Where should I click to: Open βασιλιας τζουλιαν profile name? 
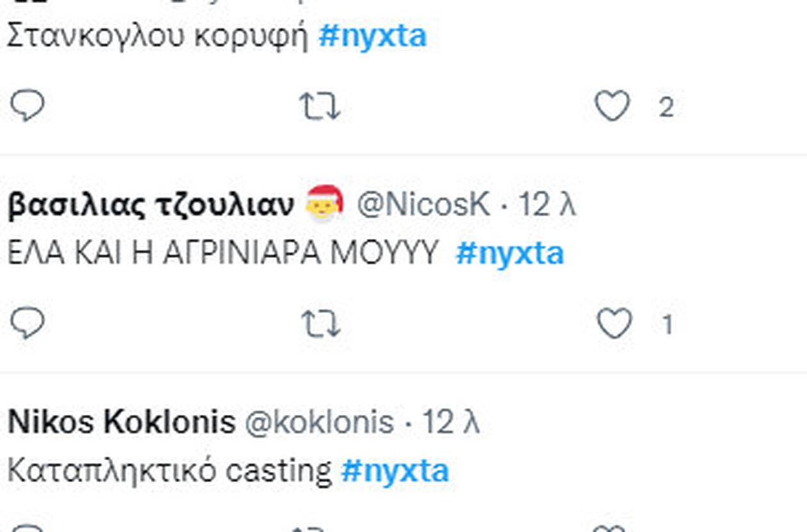coord(151,205)
